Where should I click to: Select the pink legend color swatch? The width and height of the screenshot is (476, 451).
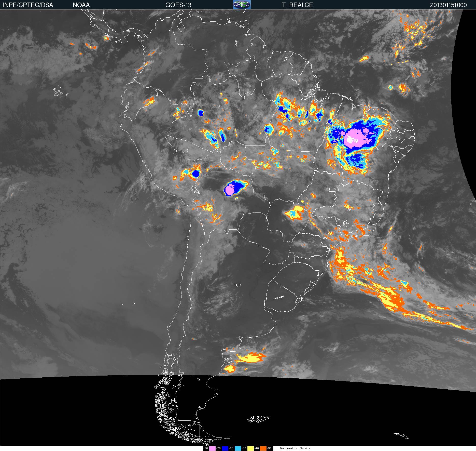tap(212, 448)
